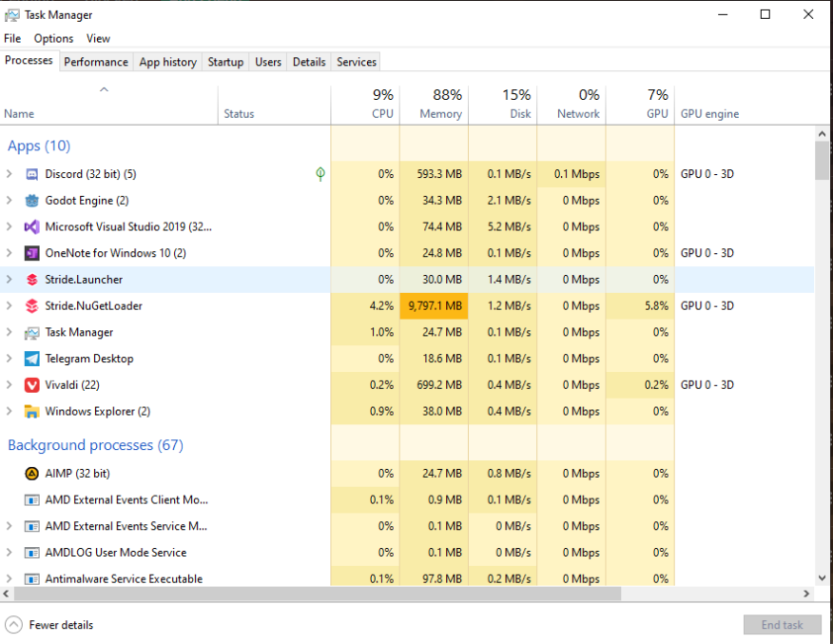Viewport: 833px width, 644px height.
Task: Sort processes by CPU column
Action: (365, 106)
